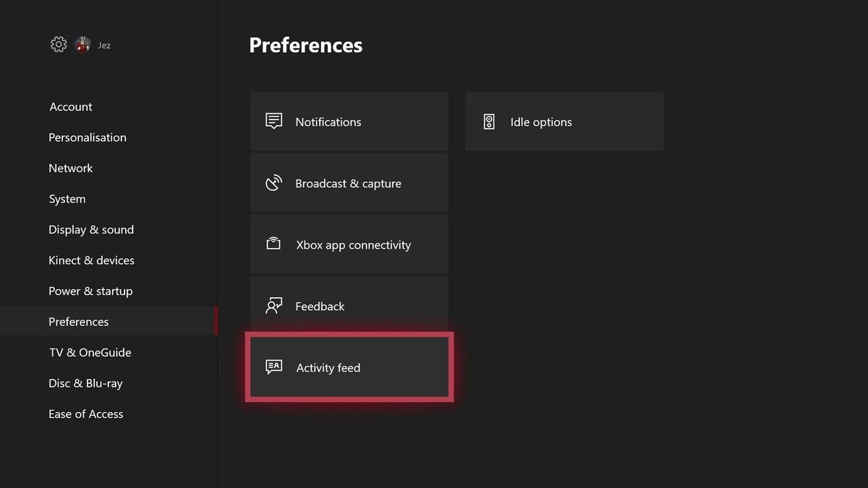Select Disc & Blu-ray section
868x488 pixels.
coord(85,383)
